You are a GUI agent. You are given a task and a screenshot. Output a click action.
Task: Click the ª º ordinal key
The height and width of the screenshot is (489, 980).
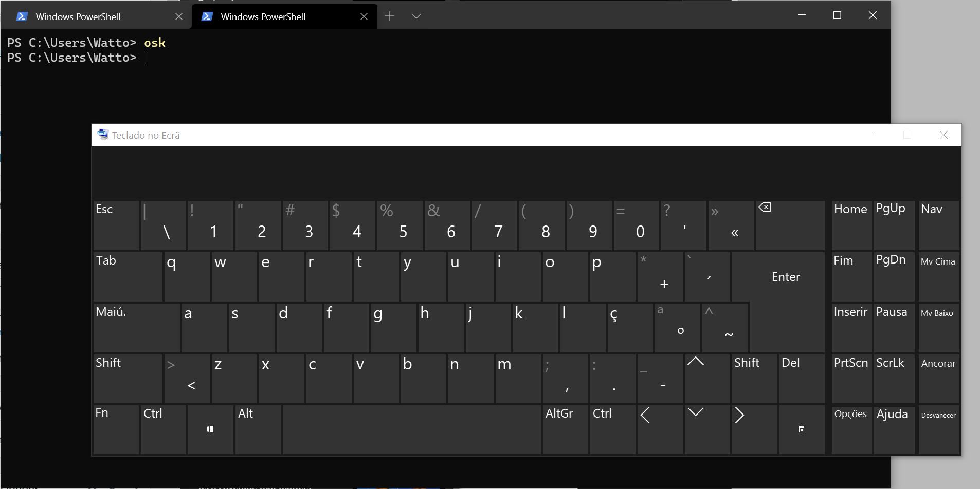click(x=677, y=328)
